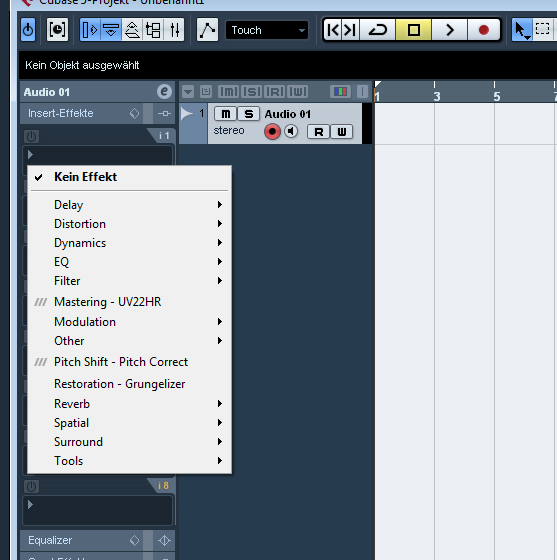Select Restoration - Grungelizer effect
The width and height of the screenshot is (557, 560).
(x=129, y=384)
